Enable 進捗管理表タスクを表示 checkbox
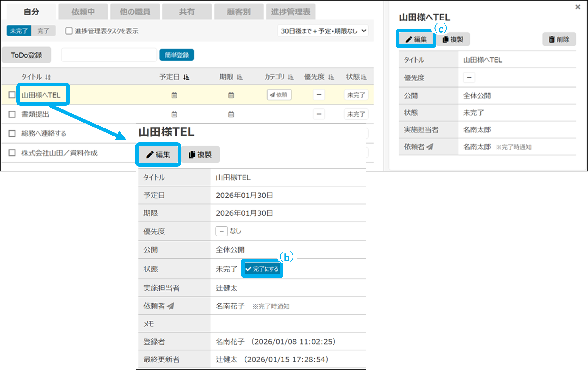The height and width of the screenshot is (370, 588). (x=69, y=31)
